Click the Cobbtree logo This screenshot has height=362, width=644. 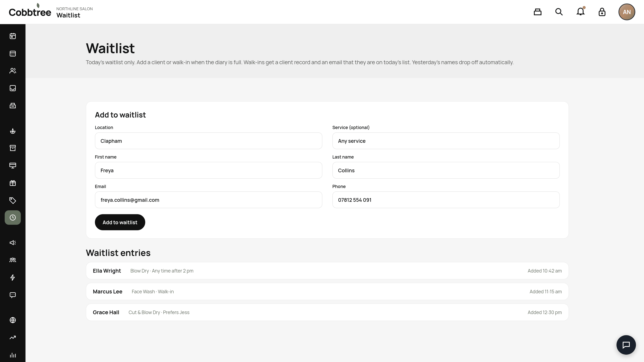click(30, 11)
